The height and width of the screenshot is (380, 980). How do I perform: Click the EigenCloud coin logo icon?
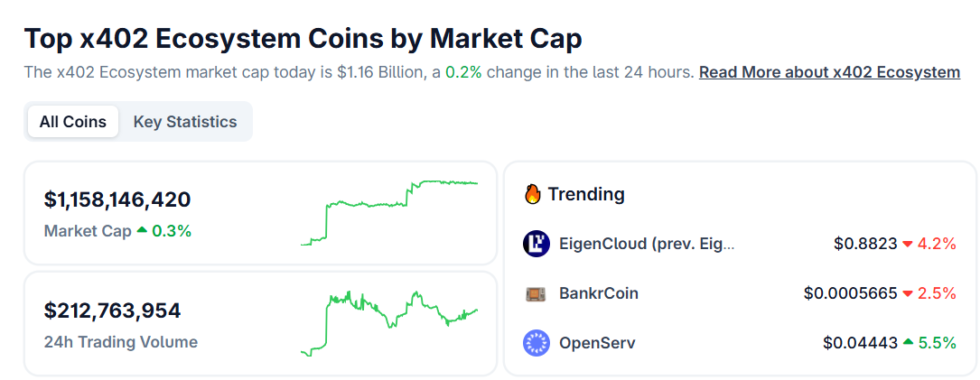point(537,244)
